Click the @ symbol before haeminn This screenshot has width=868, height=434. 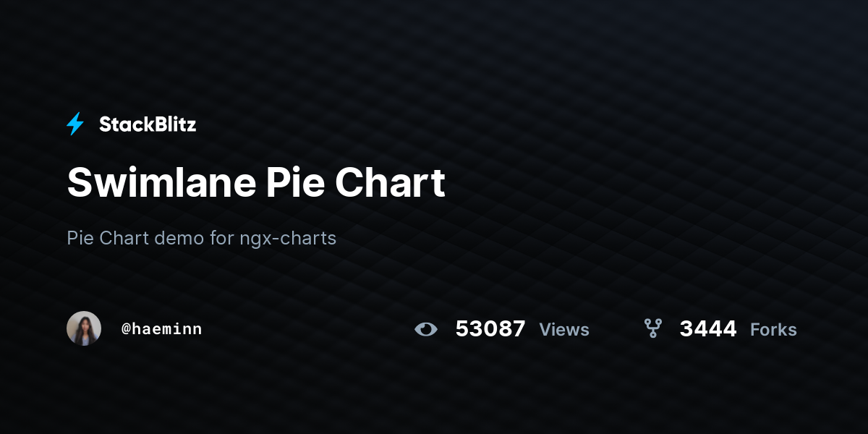126,329
